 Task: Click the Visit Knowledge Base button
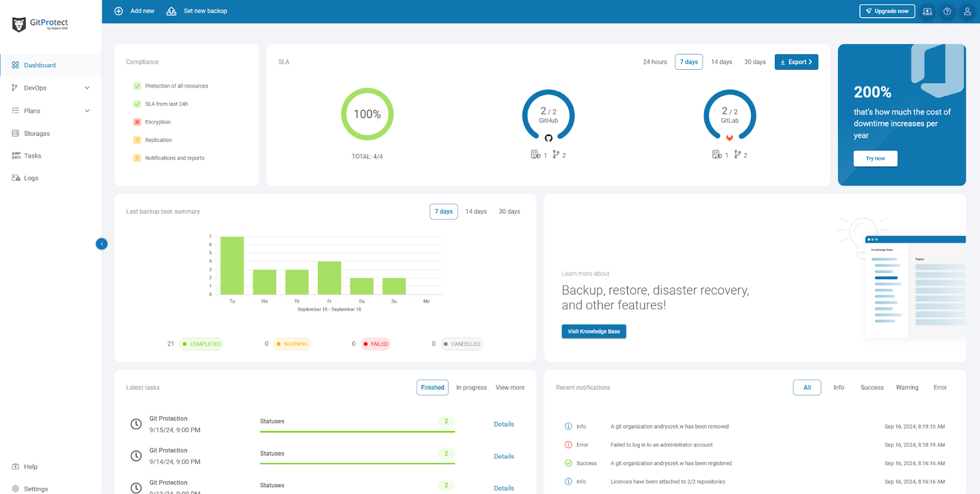pos(594,331)
